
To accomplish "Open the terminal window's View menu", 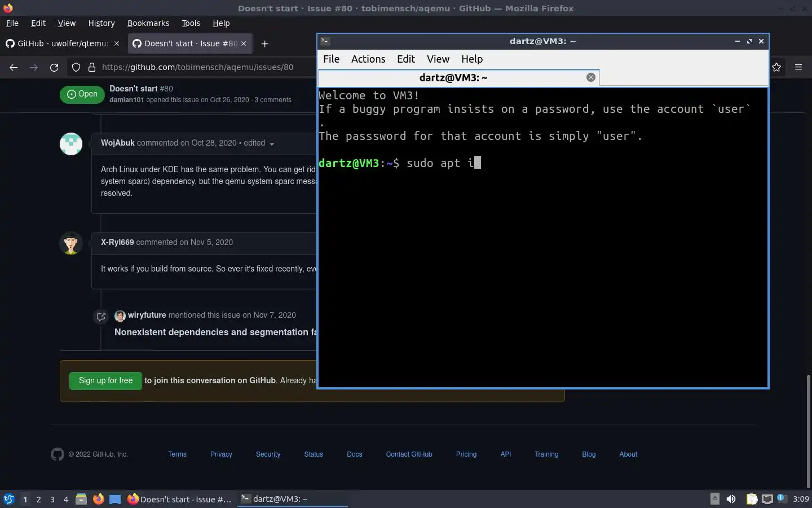I will (x=438, y=59).
